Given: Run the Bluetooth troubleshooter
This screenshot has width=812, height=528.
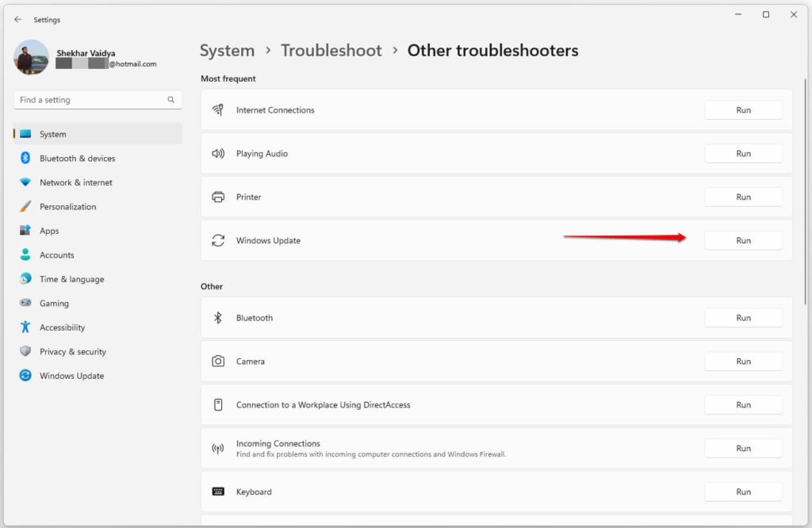Looking at the screenshot, I should pos(743,317).
